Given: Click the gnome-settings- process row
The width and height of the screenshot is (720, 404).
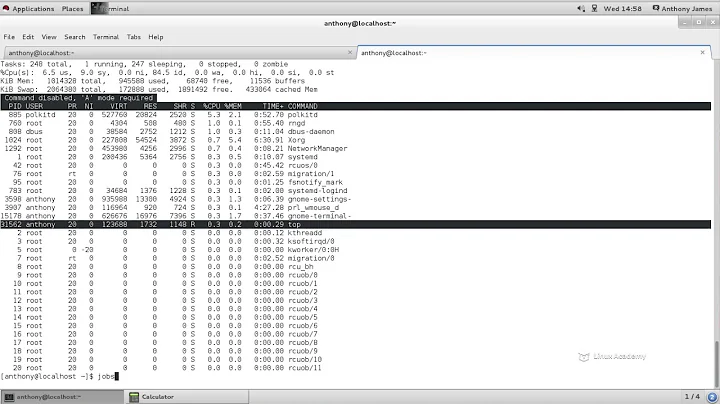Looking at the screenshot, I should point(355,199).
